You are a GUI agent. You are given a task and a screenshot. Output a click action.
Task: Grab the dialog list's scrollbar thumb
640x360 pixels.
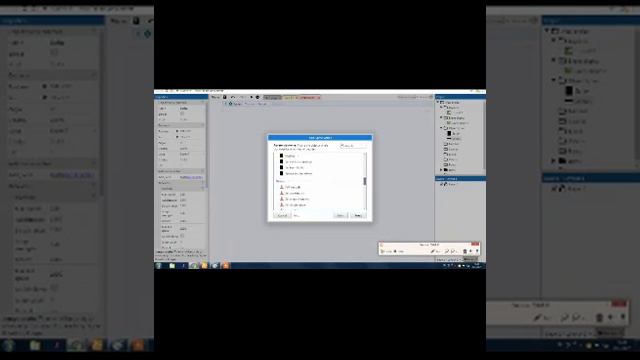click(364, 181)
